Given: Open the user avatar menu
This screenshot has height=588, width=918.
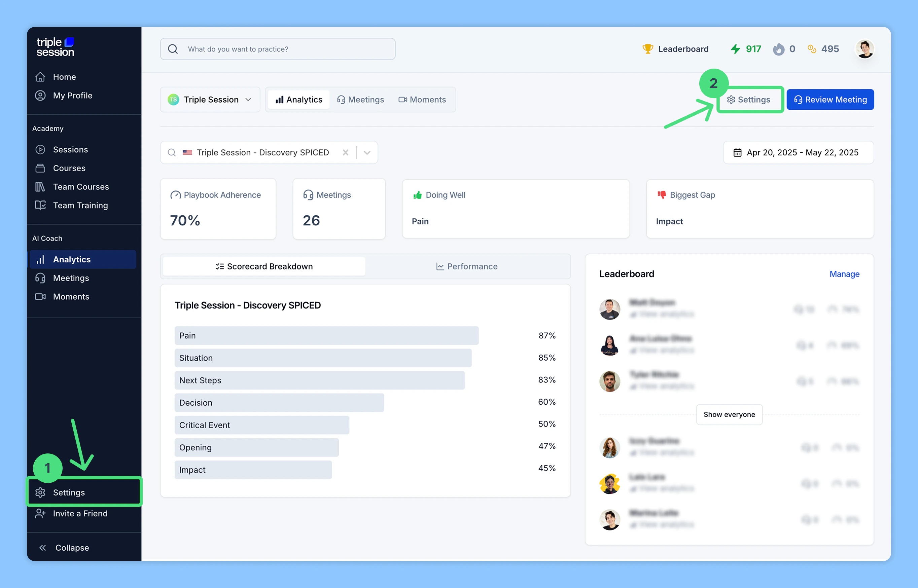Looking at the screenshot, I should [864, 49].
